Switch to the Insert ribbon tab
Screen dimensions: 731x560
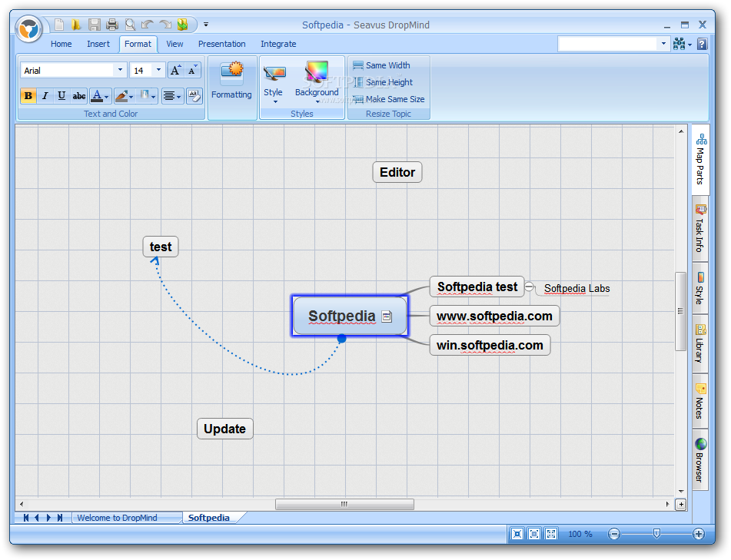98,44
